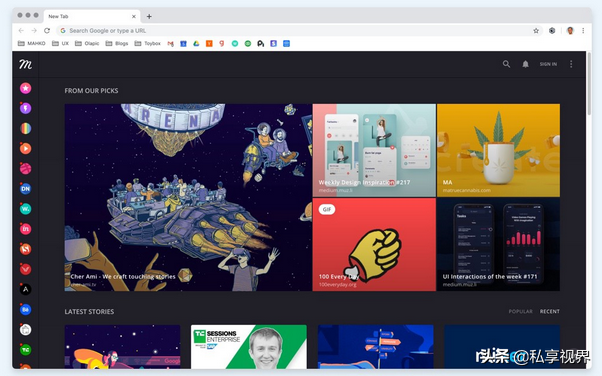Open the DN Designer News source
Viewport: 602px width, 376px height.
click(26, 189)
